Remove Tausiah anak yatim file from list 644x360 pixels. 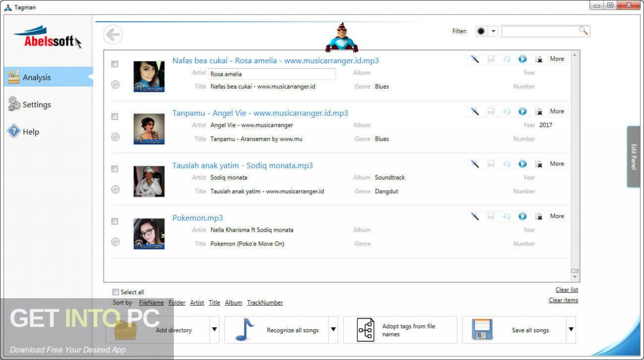pos(539,164)
